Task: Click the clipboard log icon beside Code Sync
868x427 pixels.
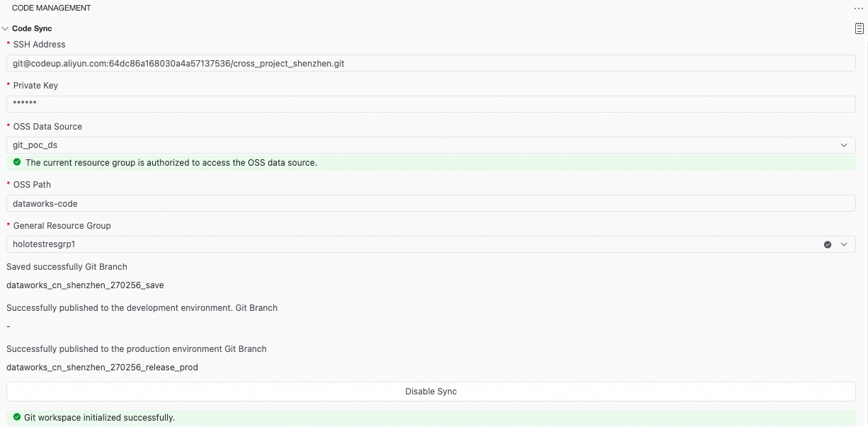Action: coord(859,28)
